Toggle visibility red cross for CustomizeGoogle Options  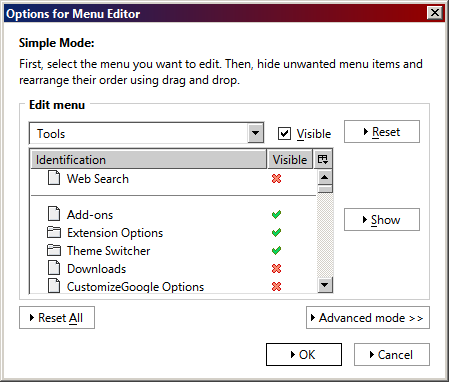point(276,286)
